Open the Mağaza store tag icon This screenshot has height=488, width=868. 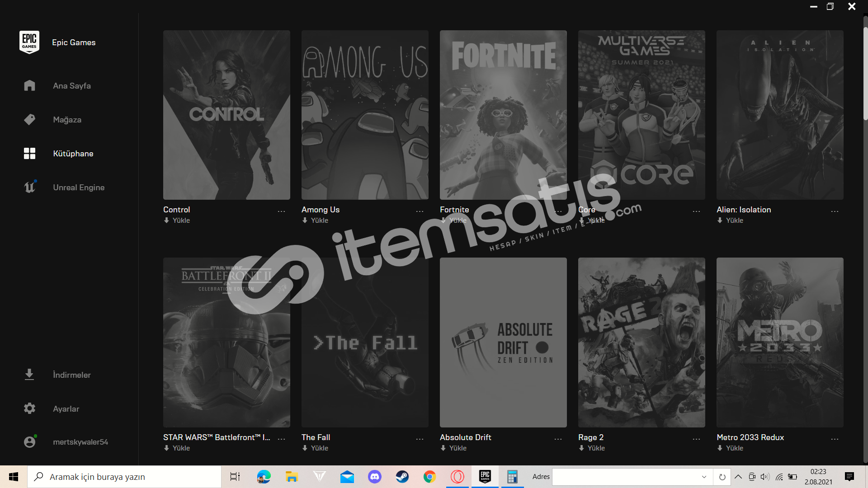tap(29, 119)
